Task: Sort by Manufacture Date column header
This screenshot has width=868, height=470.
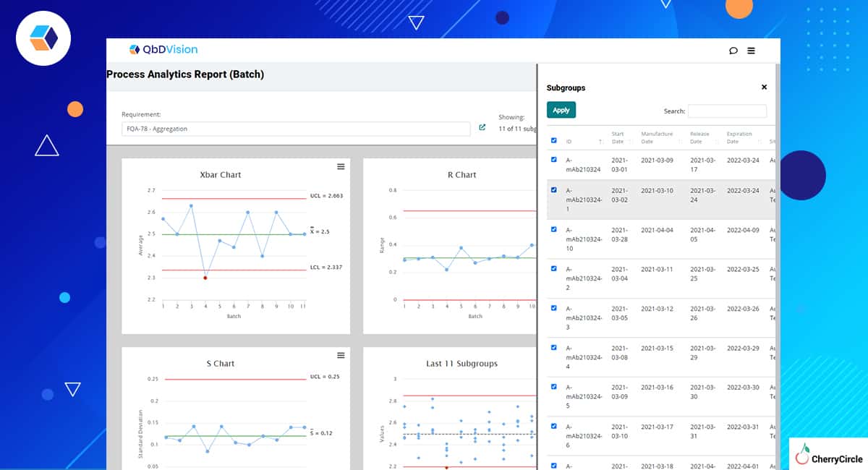Action: [x=657, y=137]
